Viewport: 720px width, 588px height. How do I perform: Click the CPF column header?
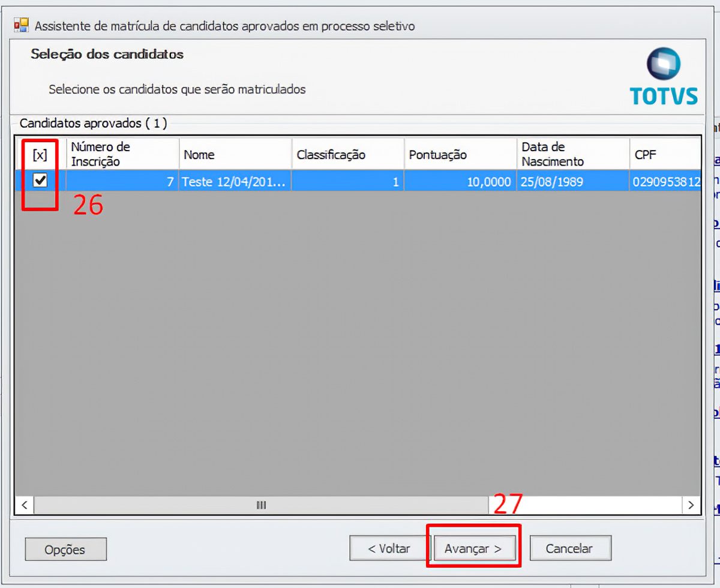[664, 155]
